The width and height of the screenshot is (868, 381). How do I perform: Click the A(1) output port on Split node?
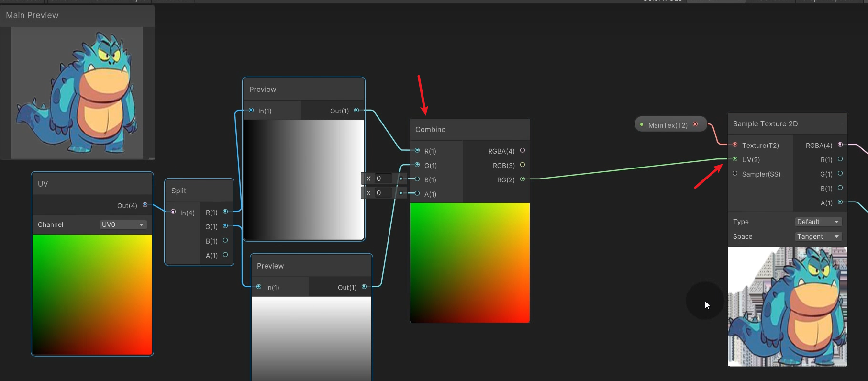click(x=225, y=255)
